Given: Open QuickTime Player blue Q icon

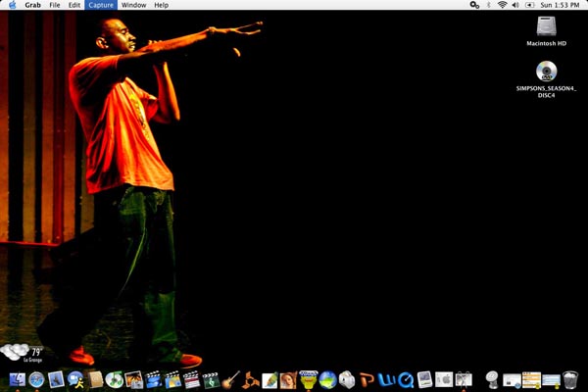Looking at the screenshot, I should 406,380.
